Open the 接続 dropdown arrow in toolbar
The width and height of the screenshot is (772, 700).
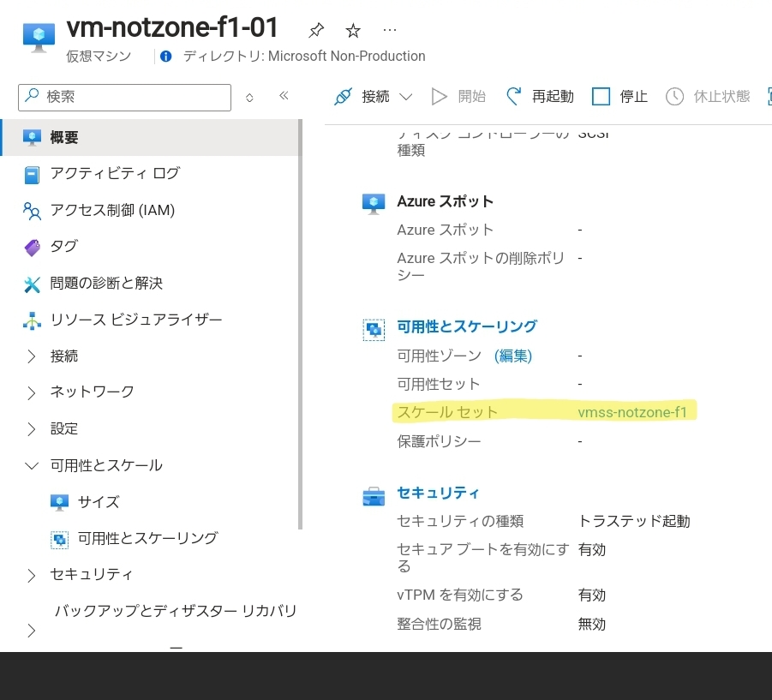pyautogui.click(x=405, y=97)
